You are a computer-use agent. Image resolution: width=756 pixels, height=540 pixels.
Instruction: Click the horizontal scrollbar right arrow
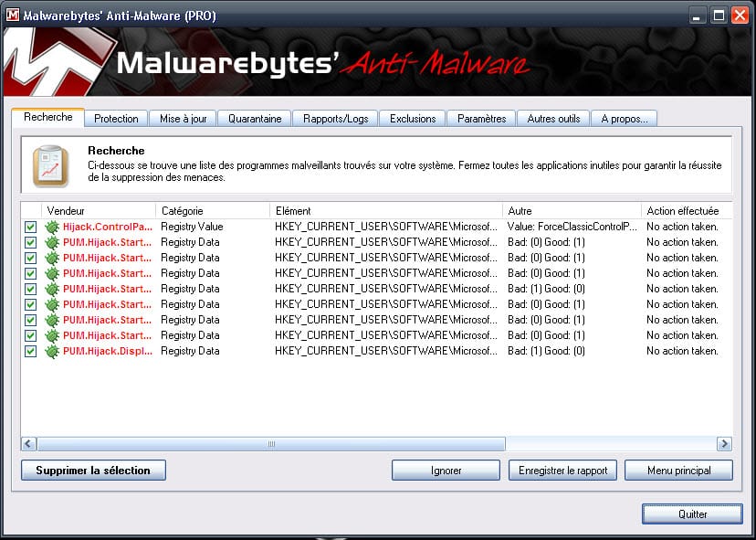coord(724,444)
